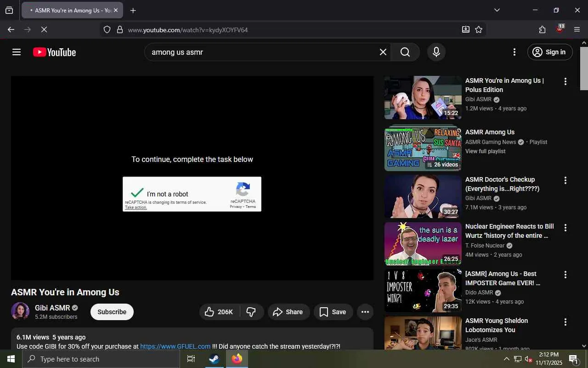Stop page loading in the browser toolbar

pos(44,29)
